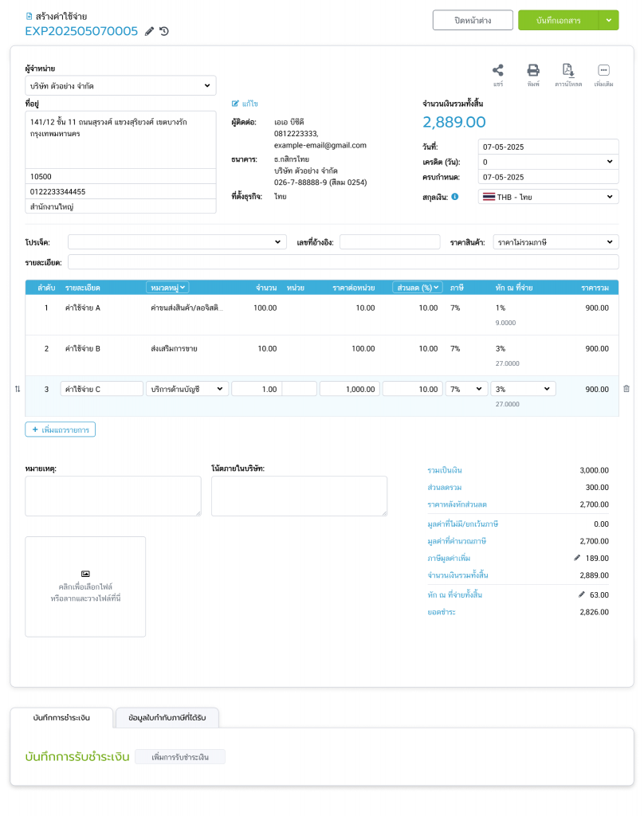This screenshot has width=644, height=816.
Task: Click the print icon
Action: point(533,70)
